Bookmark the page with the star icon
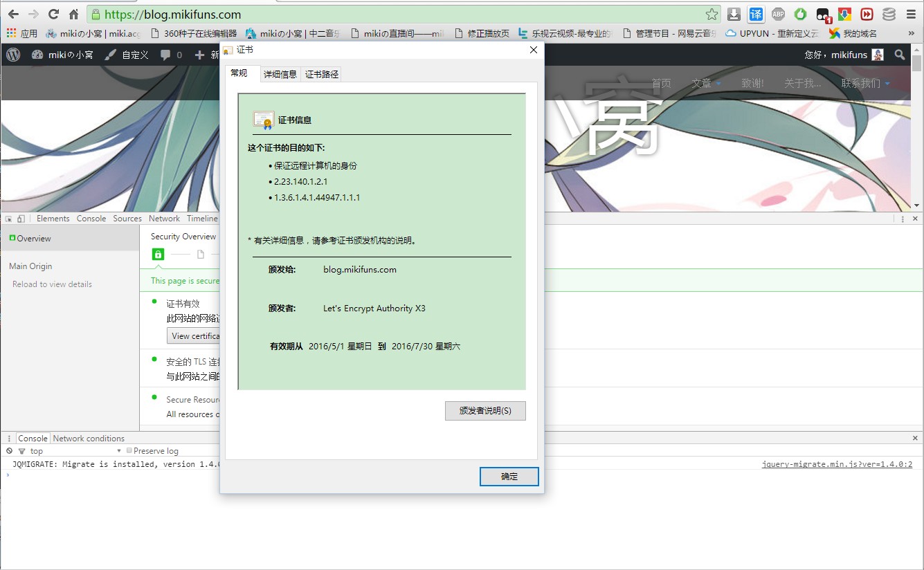 click(712, 14)
